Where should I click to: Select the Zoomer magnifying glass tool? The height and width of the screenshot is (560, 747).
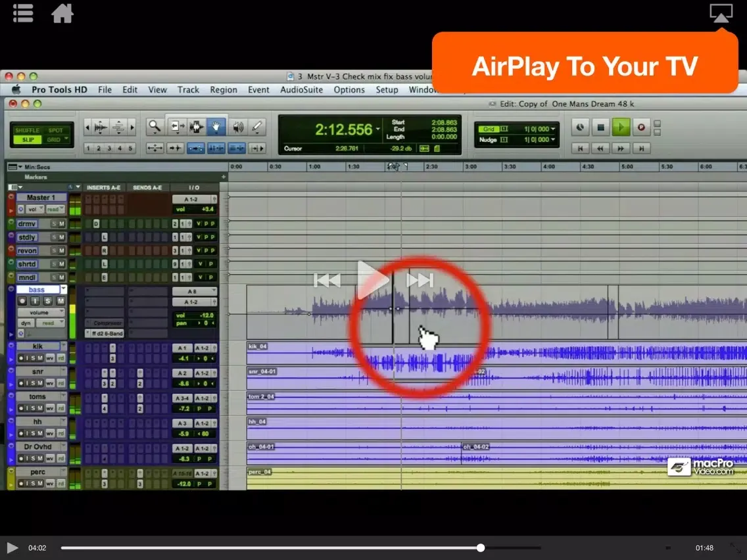[155, 127]
